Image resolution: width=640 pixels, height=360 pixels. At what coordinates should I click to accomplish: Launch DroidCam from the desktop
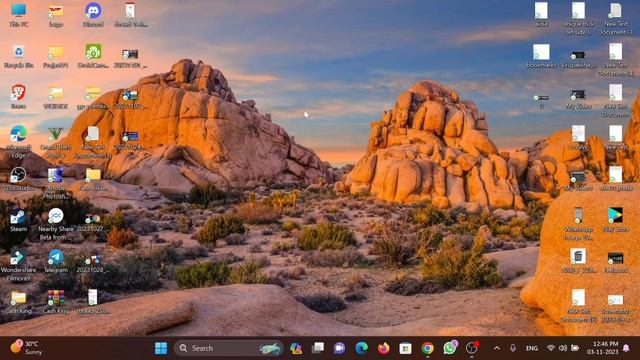coord(93,56)
